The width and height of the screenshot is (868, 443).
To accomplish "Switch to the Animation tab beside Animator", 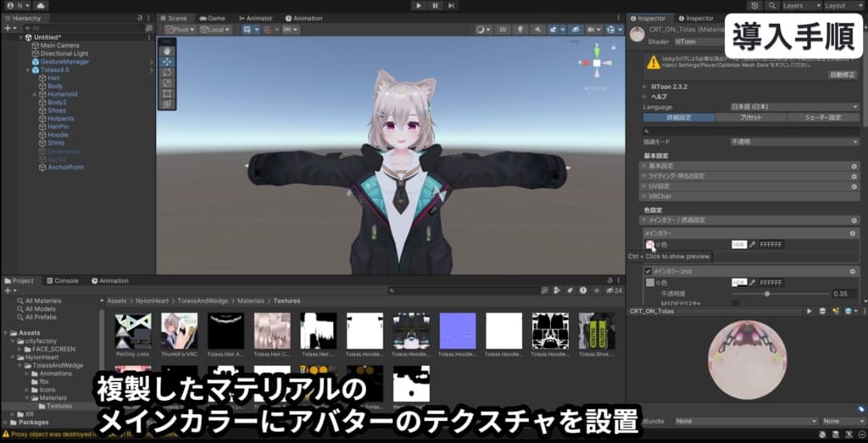I will tap(304, 19).
